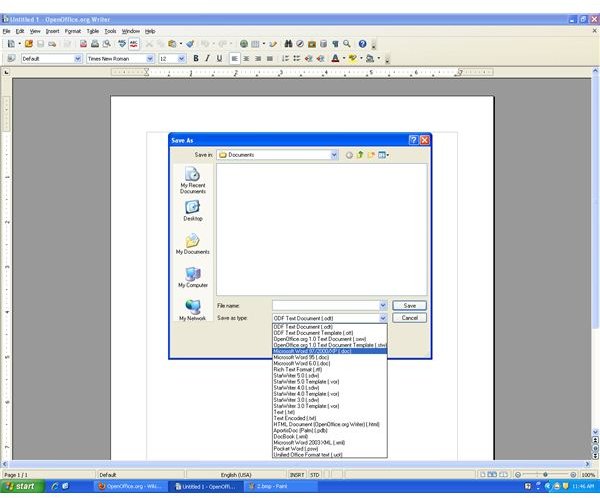600x498 pixels.
Task: Click the Data Sources icon
Action: [x=323, y=44]
